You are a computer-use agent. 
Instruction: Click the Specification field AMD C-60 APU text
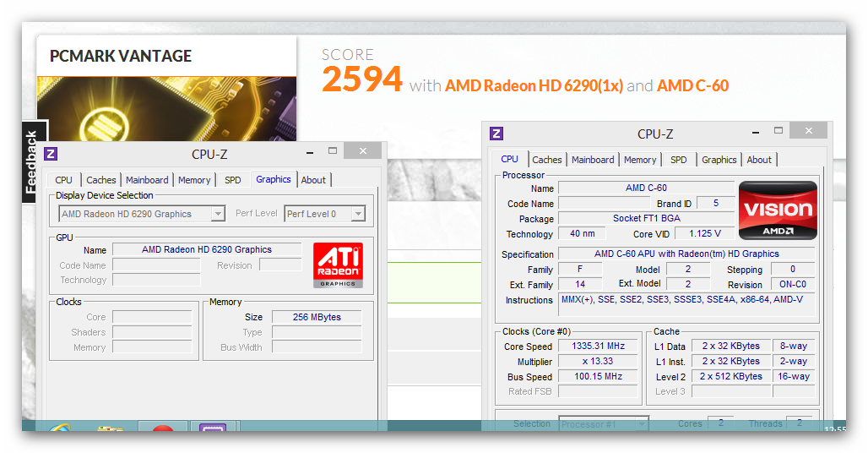click(686, 254)
